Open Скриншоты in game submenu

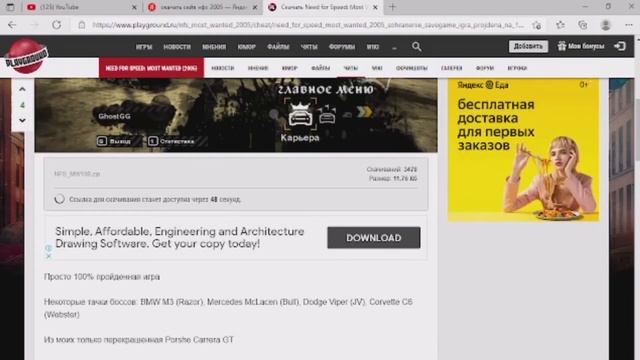click(x=411, y=68)
